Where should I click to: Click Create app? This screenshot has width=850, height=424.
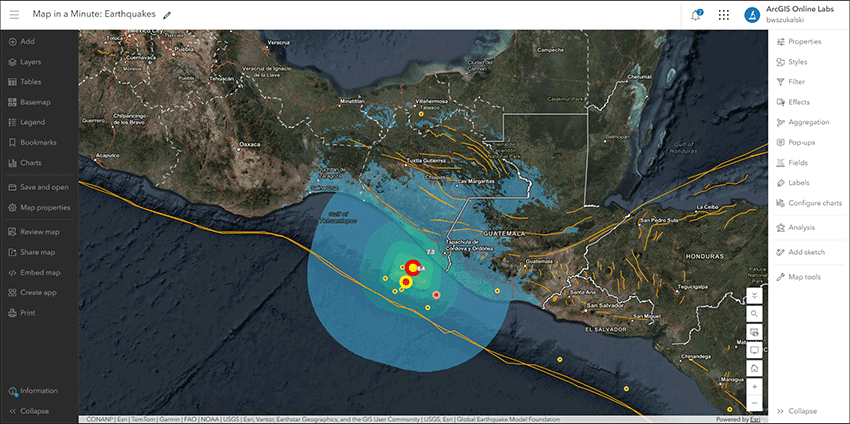33,293
